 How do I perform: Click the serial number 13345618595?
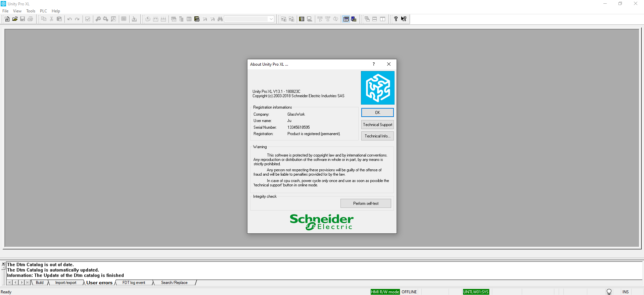(x=298, y=127)
